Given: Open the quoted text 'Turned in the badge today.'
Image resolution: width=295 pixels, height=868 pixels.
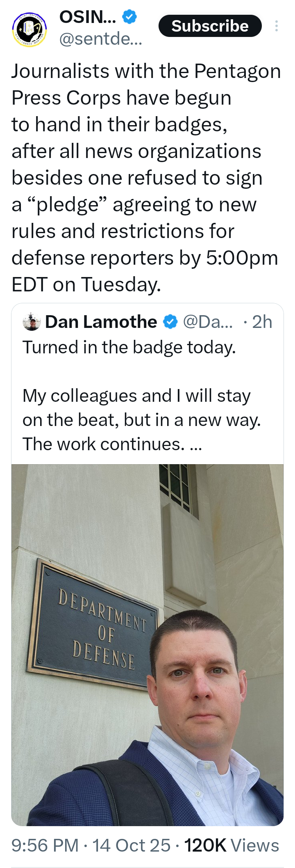Looking at the screenshot, I should click(129, 347).
